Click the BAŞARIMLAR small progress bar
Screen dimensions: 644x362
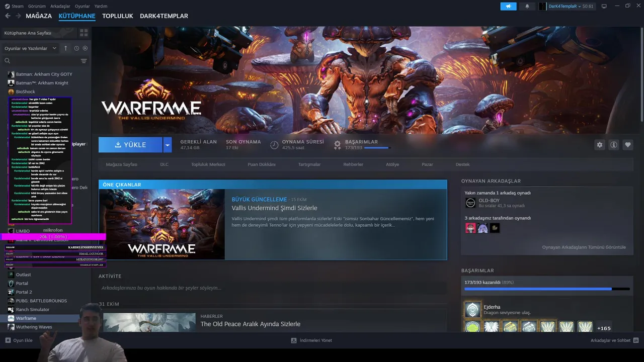377,148
